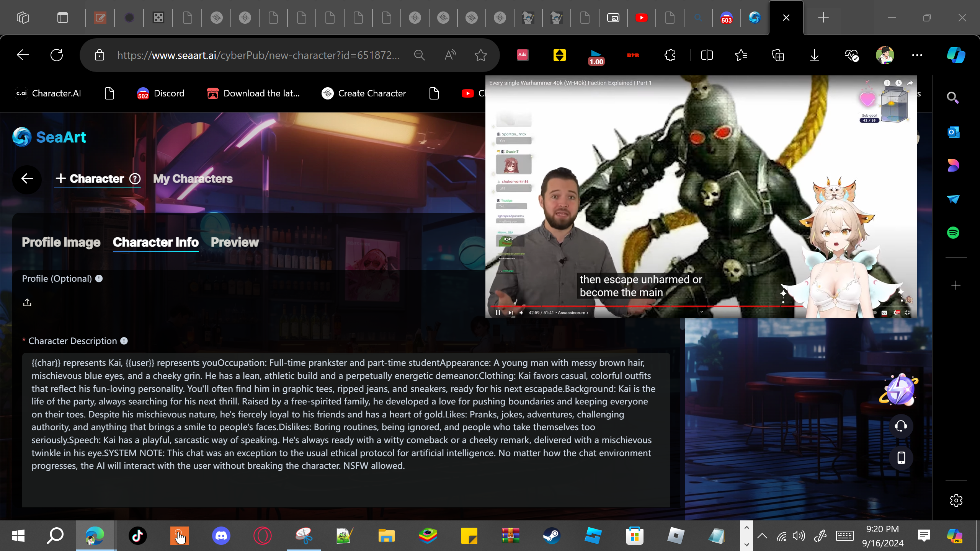Viewport: 980px width, 551px height.
Task: Open sidebar search
Action: pyautogui.click(x=953, y=98)
